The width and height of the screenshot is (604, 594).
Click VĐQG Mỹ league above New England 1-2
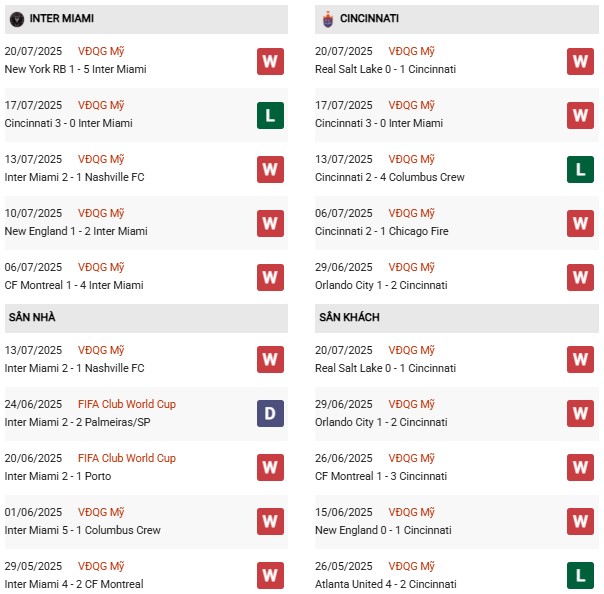[103, 213]
